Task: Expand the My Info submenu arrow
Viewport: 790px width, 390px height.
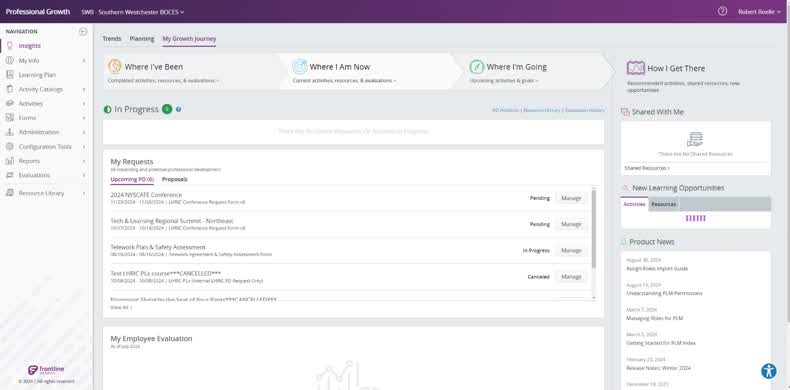Action: [x=84, y=61]
